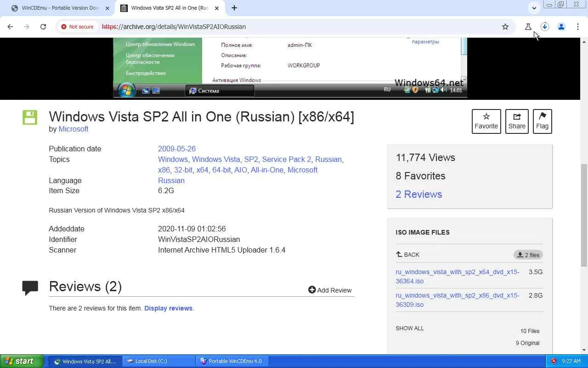Open the 64-bit topic link
Image resolution: width=588 pixels, height=368 pixels.
coord(221,170)
